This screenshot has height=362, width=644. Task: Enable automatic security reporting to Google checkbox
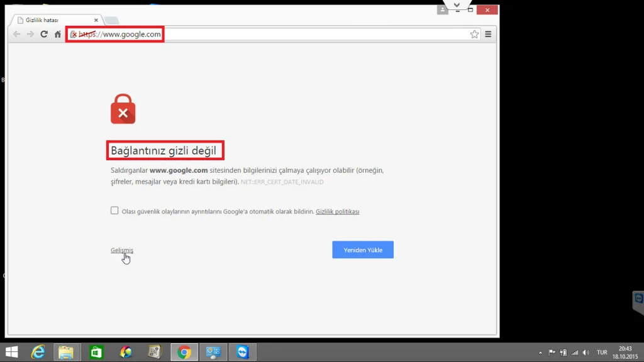point(114,211)
